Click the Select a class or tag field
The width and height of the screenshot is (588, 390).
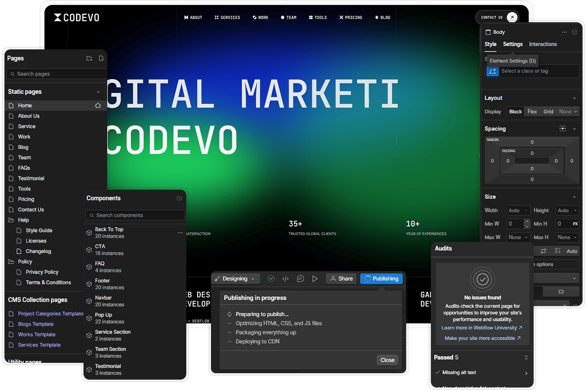click(x=532, y=71)
